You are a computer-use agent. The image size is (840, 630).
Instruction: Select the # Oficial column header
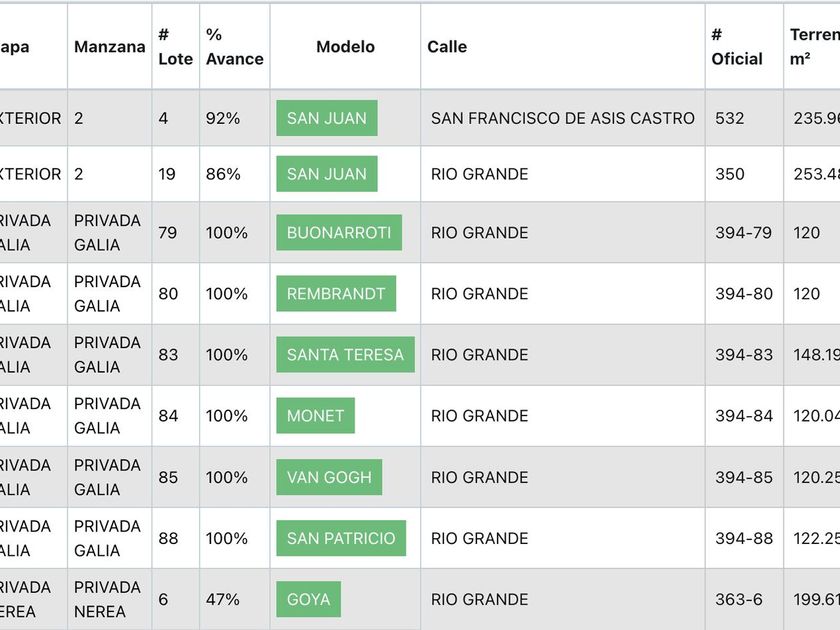(x=737, y=47)
